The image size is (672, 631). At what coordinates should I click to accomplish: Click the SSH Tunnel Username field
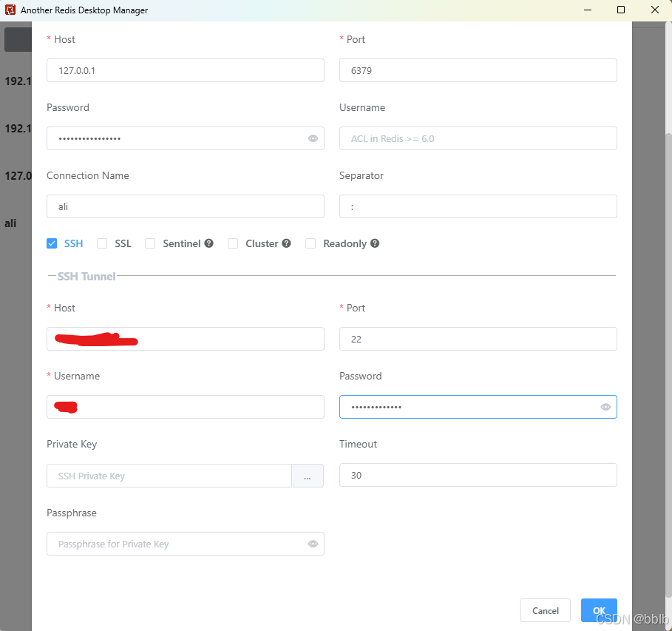(185, 407)
